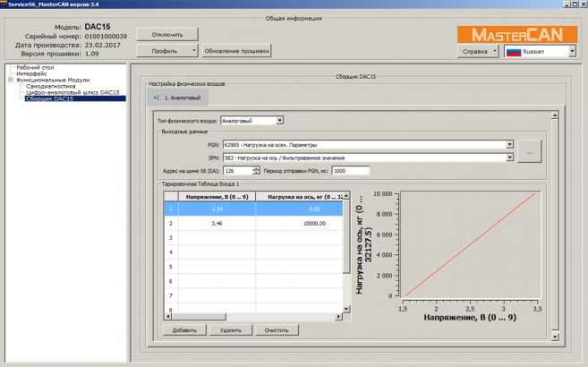Switch to the 1. Аналоговый tab
Image resolution: width=588 pixels, height=367 pixels.
tap(178, 98)
